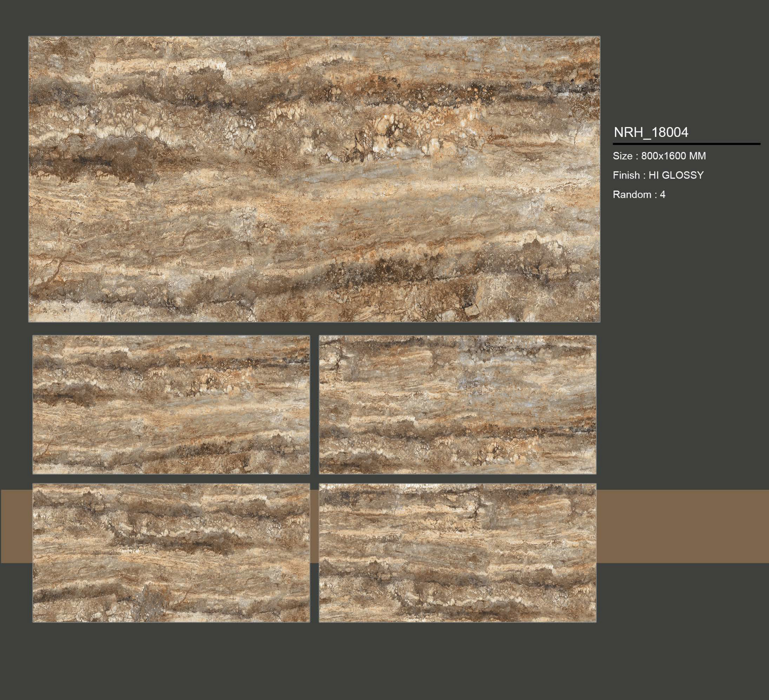The height and width of the screenshot is (700, 769).
Task: Select the upper-left small tile variation
Action: 171,404
